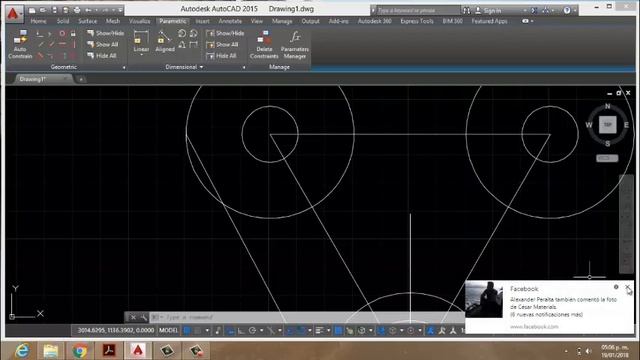
Task: Toggle lineweight display in status bar
Action: pyautogui.click(x=320, y=330)
